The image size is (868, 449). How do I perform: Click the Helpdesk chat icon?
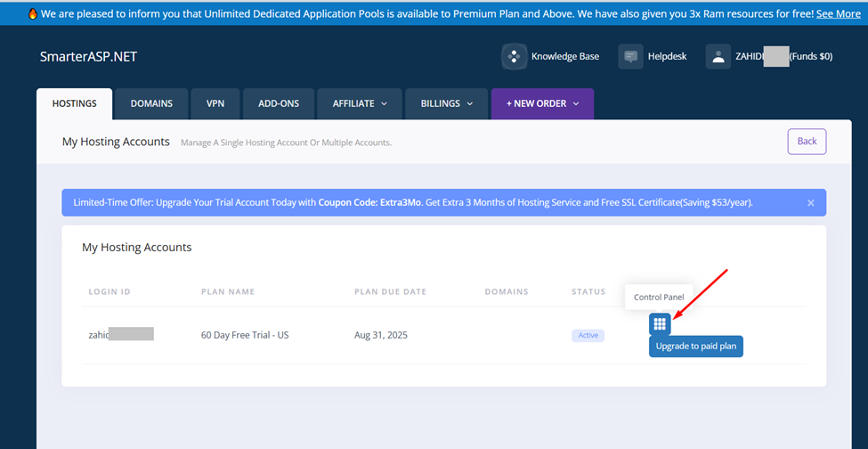point(630,56)
